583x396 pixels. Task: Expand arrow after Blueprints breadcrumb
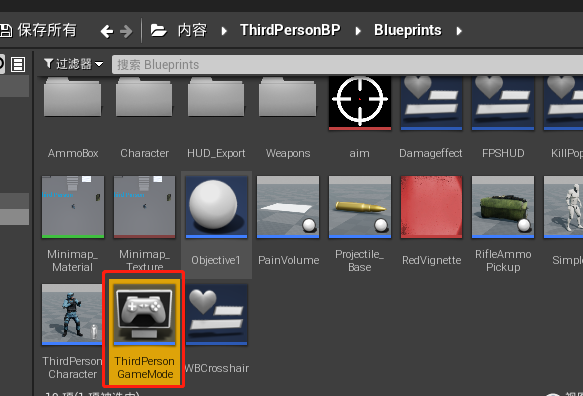[x=459, y=31]
